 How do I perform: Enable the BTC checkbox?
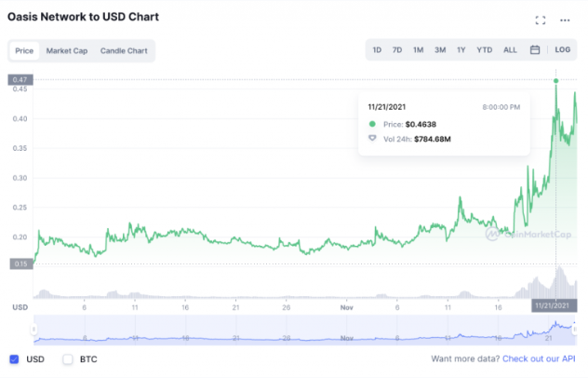pos(68,358)
